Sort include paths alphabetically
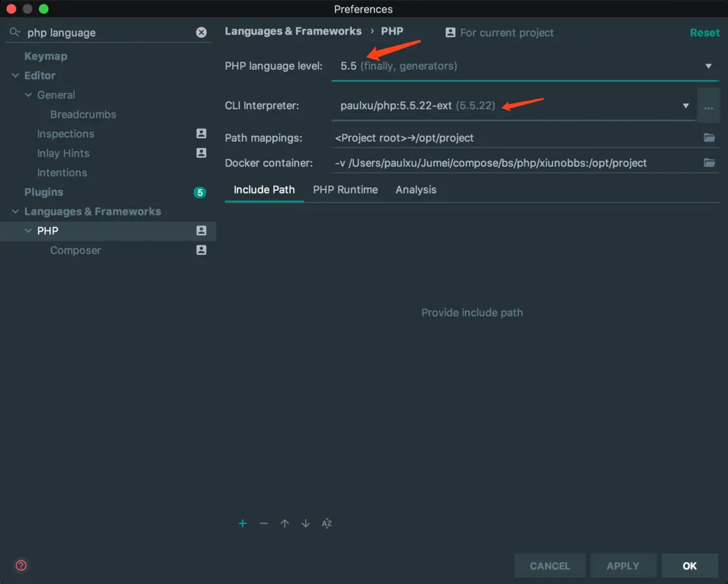 point(327,524)
